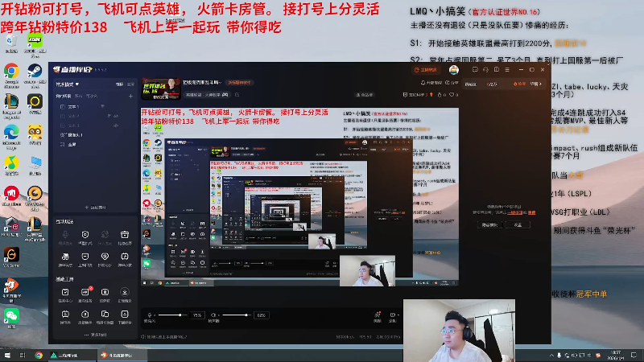Open the heart location tool icon
Image resolution: width=644 pixels, height=362 pixels.
pyautogui.click(x=105, y=257)
